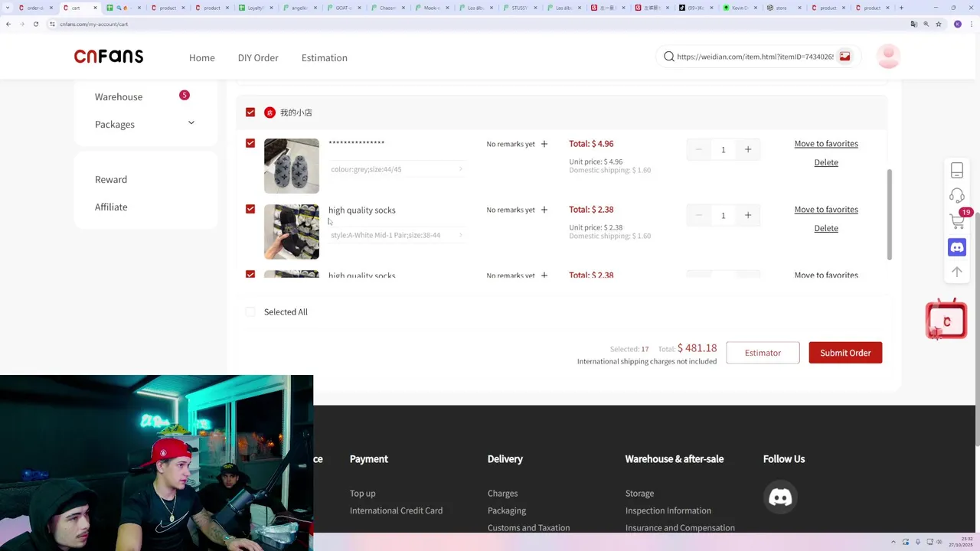Screen dimensions: 980x551
Task: Switch to the Loyalty browser tab
Action: pos(256,8)
